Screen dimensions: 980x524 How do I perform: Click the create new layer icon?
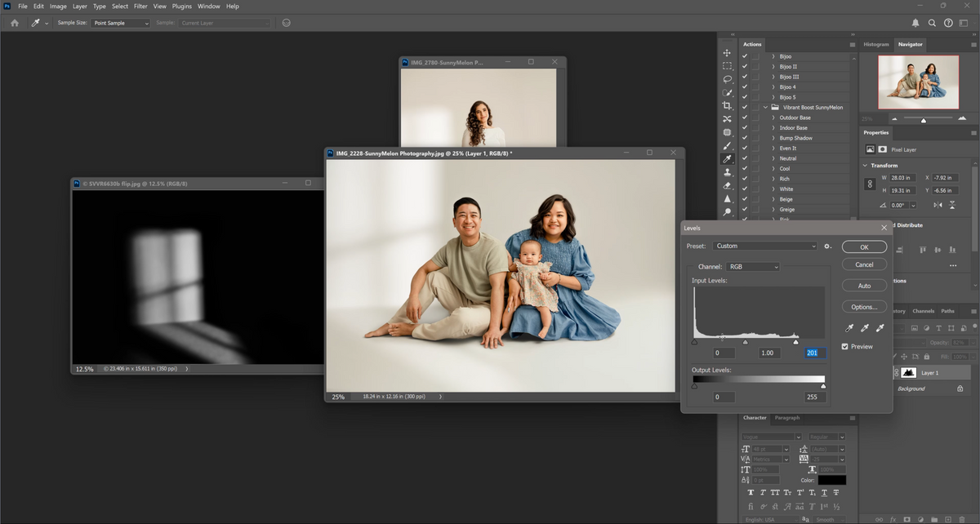[950, 518]
